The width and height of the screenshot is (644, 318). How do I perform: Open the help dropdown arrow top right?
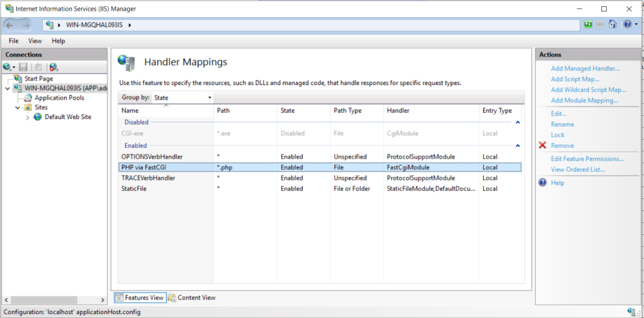click(636, 25)
